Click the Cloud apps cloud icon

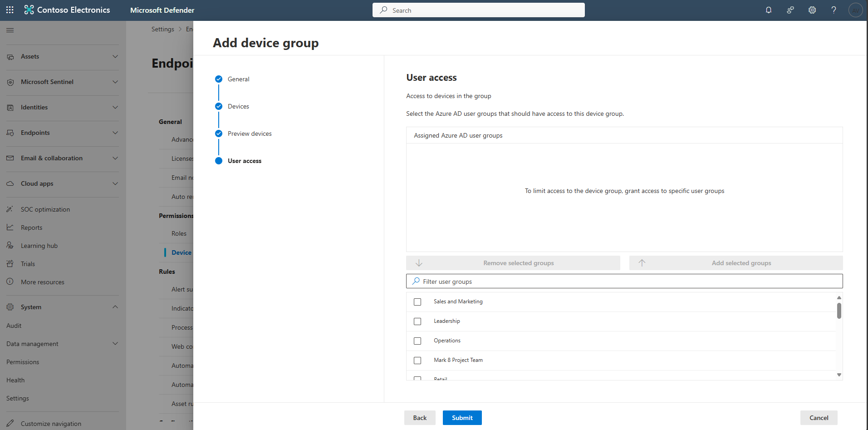[x=10, y=184]
